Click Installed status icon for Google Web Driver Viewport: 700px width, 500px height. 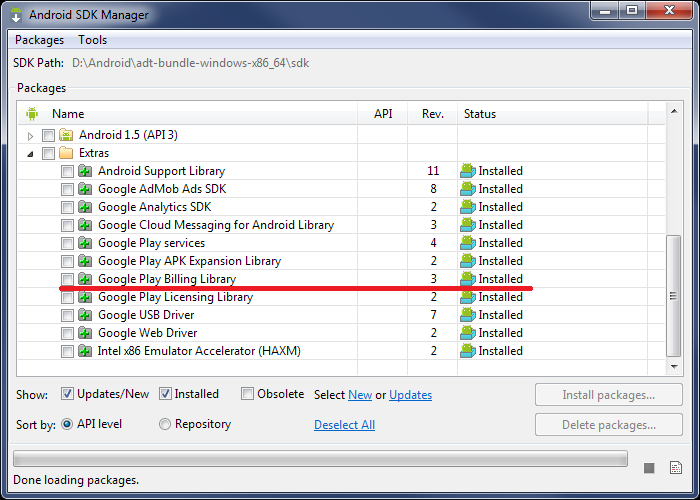pyautogui.click(x=468, y=333)
